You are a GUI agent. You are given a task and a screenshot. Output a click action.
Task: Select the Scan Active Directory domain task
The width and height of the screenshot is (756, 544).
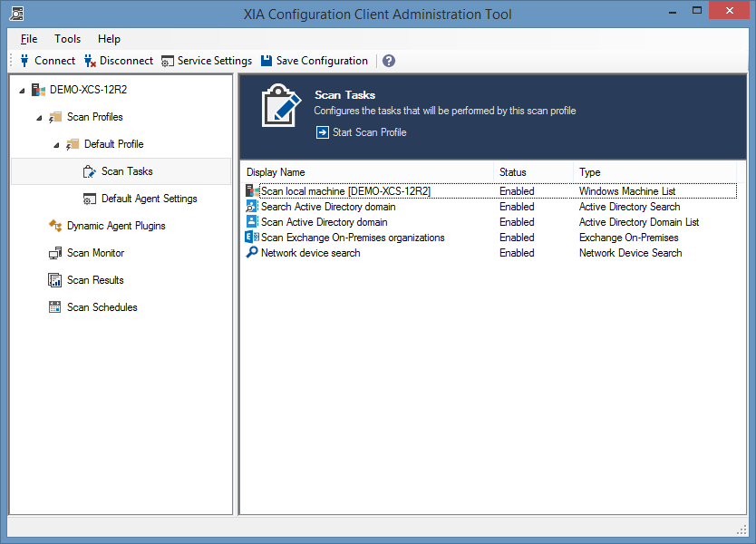pyautogui.click(x=325, y=222)
